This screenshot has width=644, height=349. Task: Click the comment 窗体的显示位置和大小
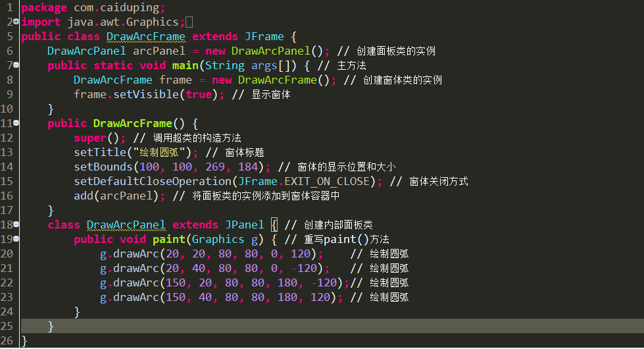coord(346,167)
